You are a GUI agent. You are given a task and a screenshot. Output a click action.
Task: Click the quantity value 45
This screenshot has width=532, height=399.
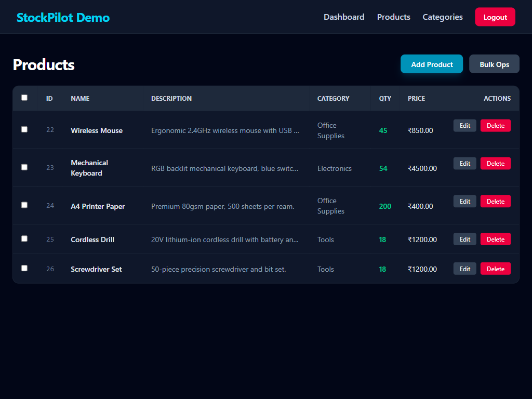click(383, 130)
